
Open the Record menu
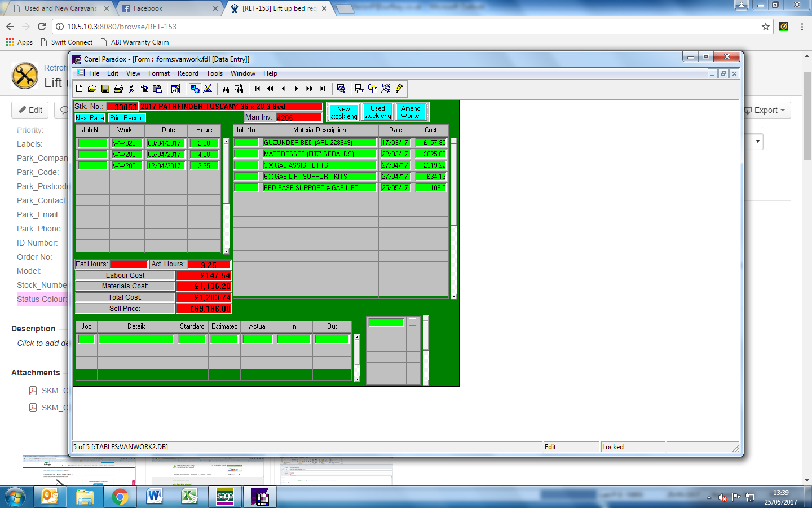pyautogui.click(x=188, y=73)
